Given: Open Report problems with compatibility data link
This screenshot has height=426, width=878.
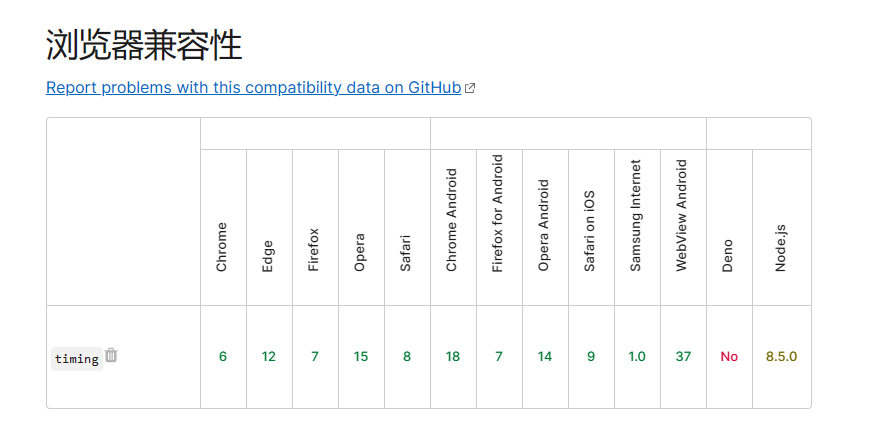Looking at the screenshot, I should tap(254, 87).
